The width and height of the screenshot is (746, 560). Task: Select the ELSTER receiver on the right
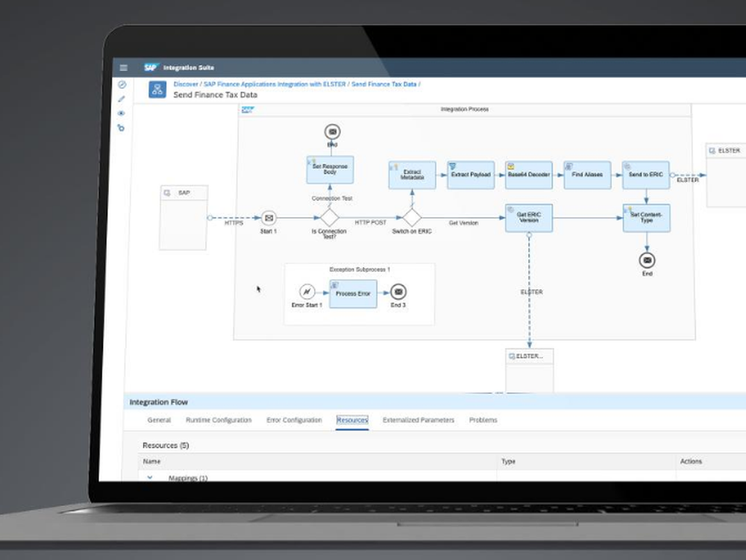726,175
